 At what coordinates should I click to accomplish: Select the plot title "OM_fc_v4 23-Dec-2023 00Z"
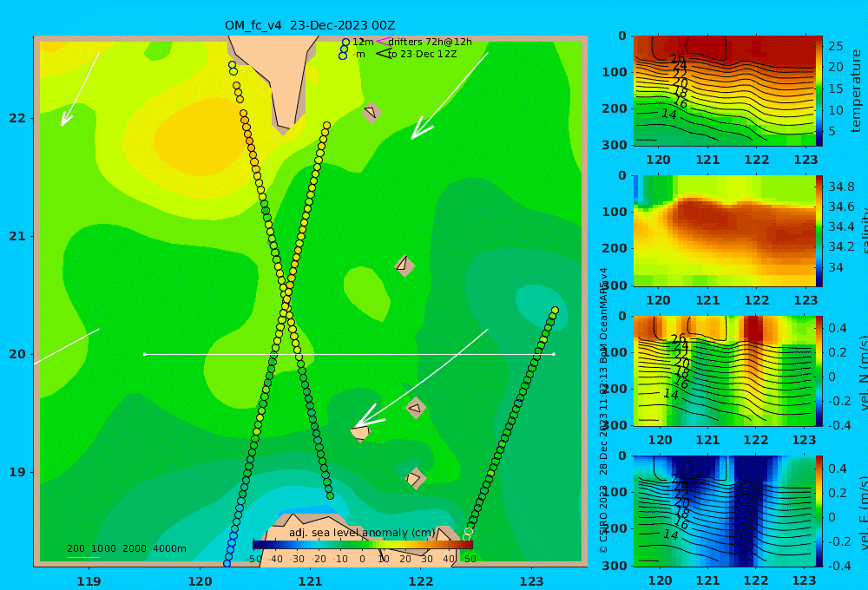coord(310,25)
